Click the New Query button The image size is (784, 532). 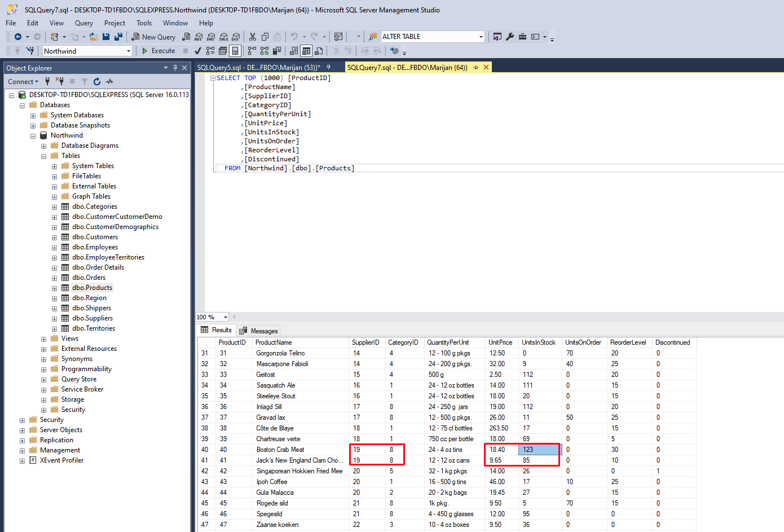tap(153, 37)
